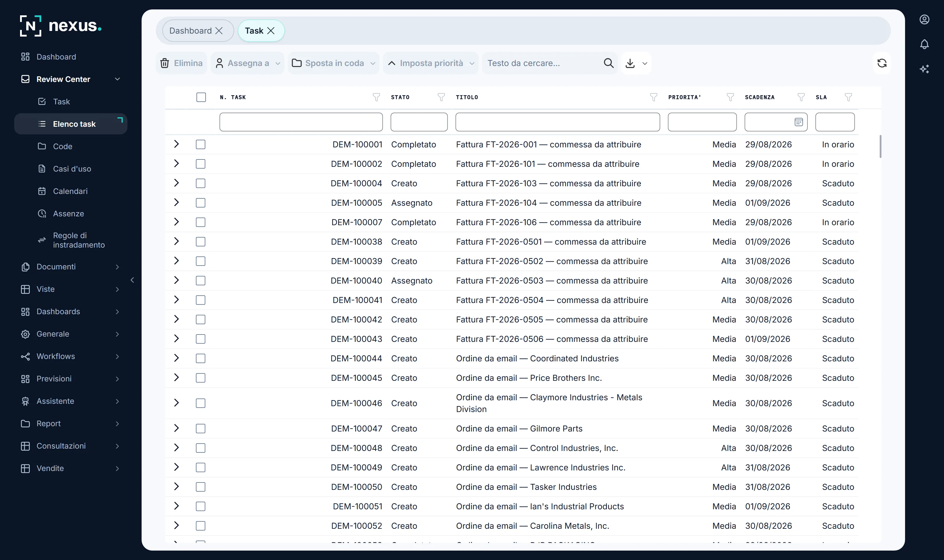Open the Assegna a dropdown
944x560 pixels.
point(247,63)
